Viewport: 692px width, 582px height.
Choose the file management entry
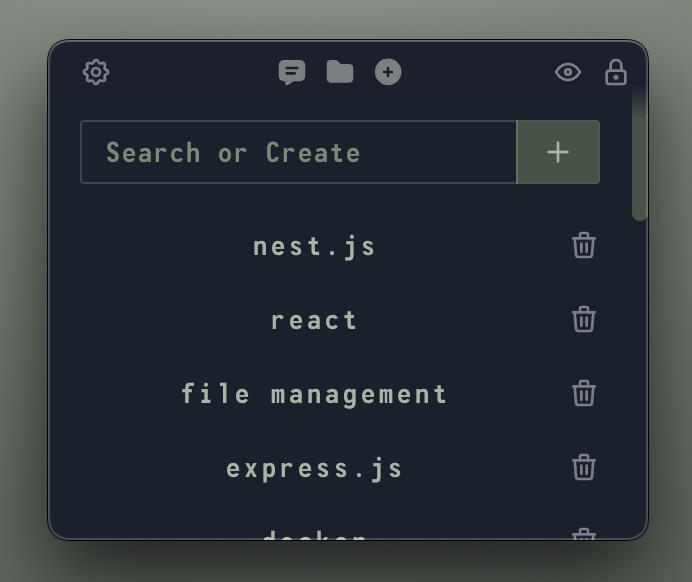(x=314, y=394)
